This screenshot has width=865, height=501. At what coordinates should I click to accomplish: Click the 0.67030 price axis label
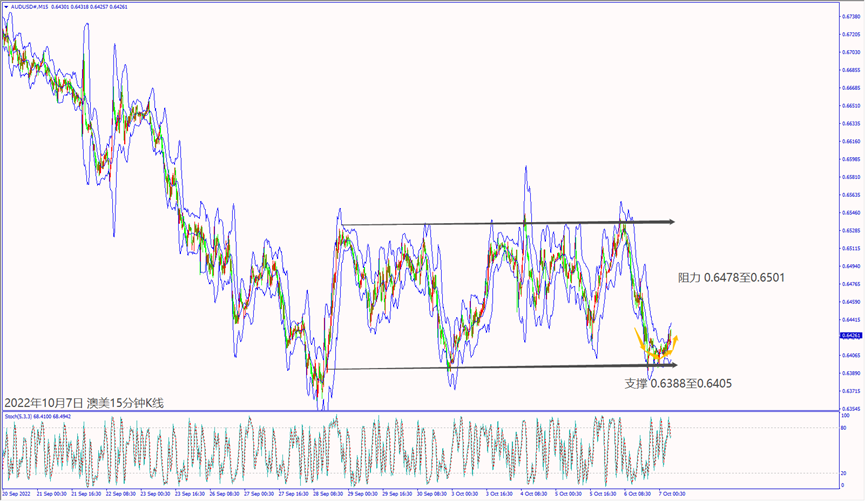850,52
